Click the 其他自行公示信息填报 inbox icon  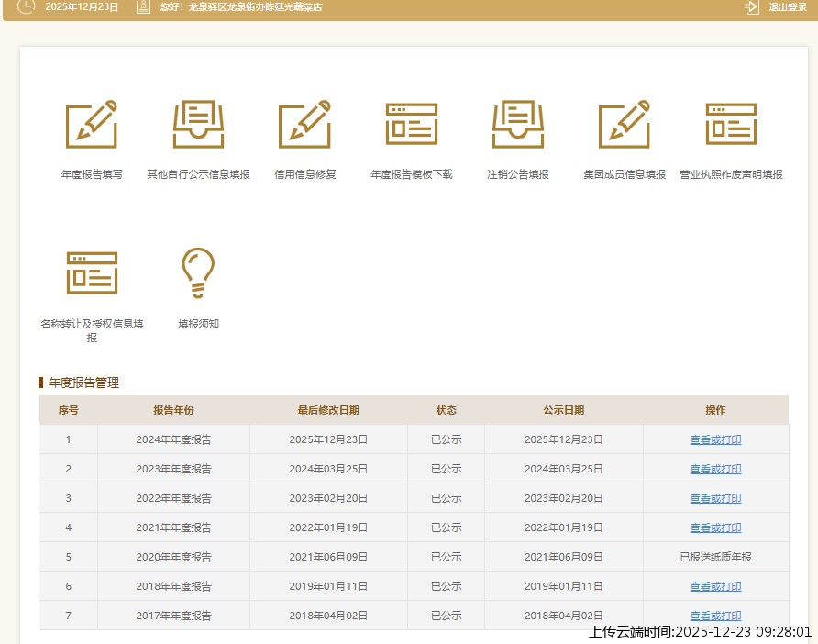pyautogui.click(x=198, y=124)
